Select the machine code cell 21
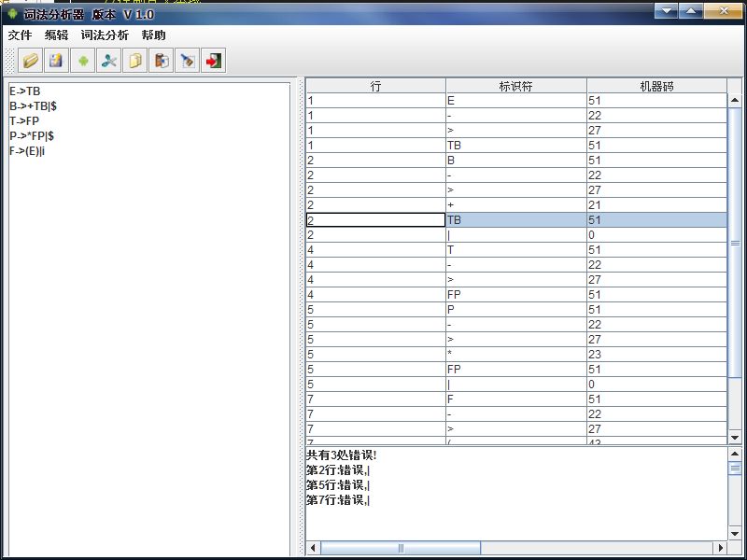Image resolution: width=747 pixels, height=560 pixels. pos(656,205)
